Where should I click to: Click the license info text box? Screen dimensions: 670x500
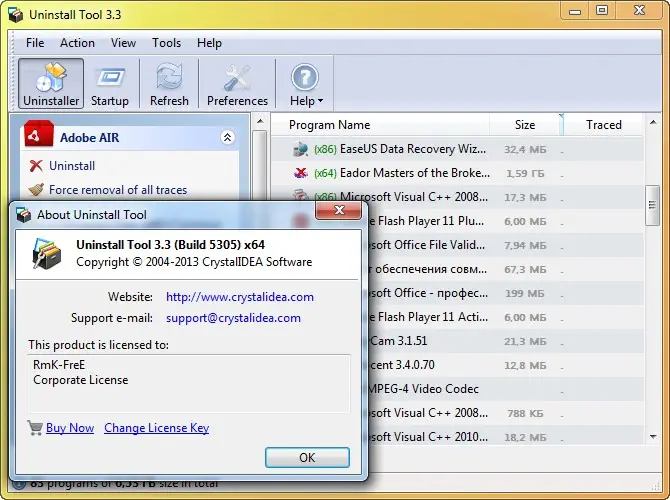(x=188, y=383)
